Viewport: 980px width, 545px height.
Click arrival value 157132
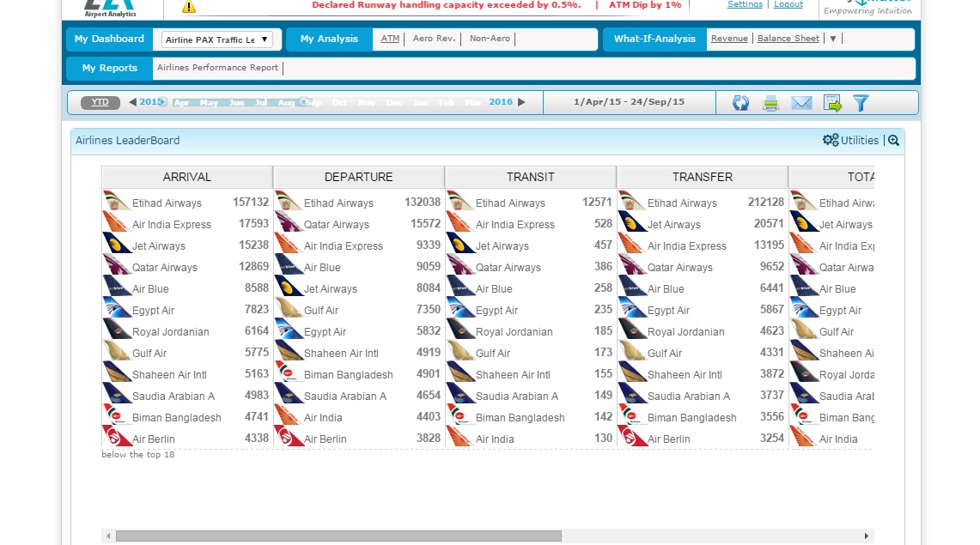[251, 203]
